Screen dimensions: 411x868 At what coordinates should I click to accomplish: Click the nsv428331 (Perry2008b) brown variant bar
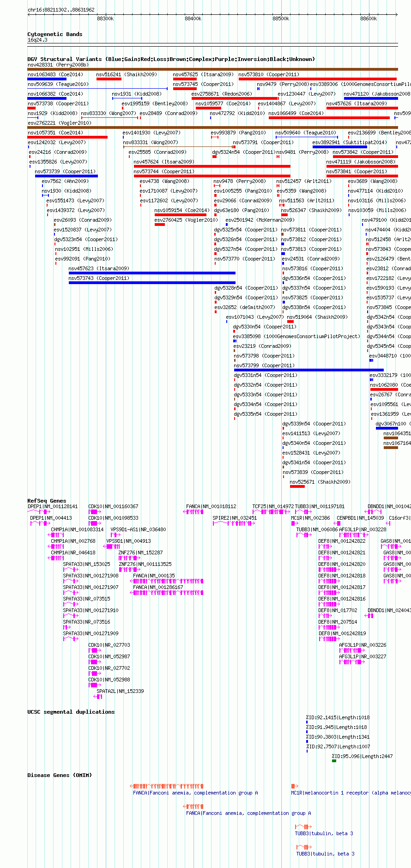(x=212, y=69)
